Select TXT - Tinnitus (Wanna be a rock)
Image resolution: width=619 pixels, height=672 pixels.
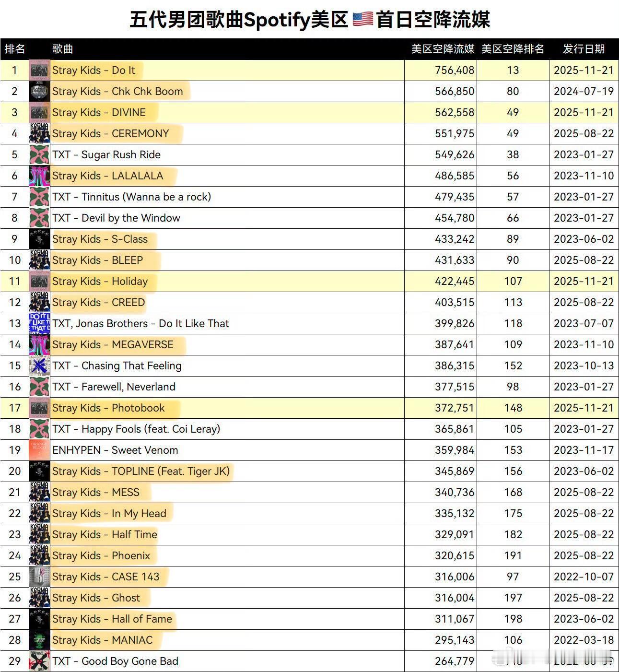[131, 197]
